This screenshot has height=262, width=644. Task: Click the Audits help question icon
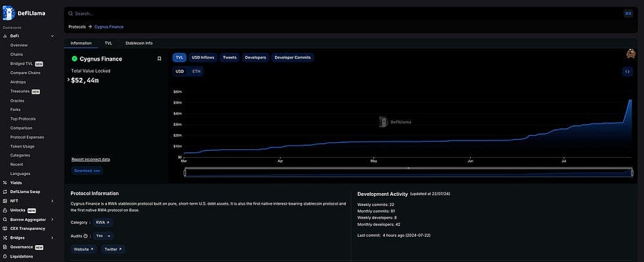86,236
